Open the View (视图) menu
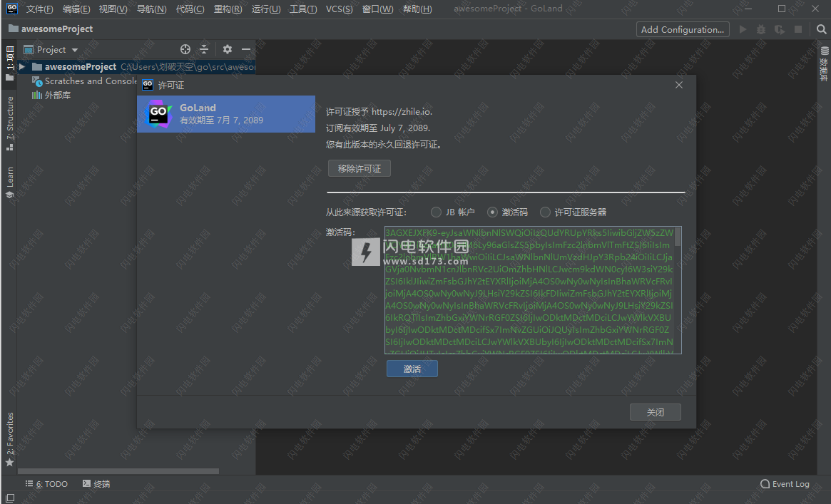The height and width of the screenshot is (504, 831). pyautogui.click(x=113, y=9)
